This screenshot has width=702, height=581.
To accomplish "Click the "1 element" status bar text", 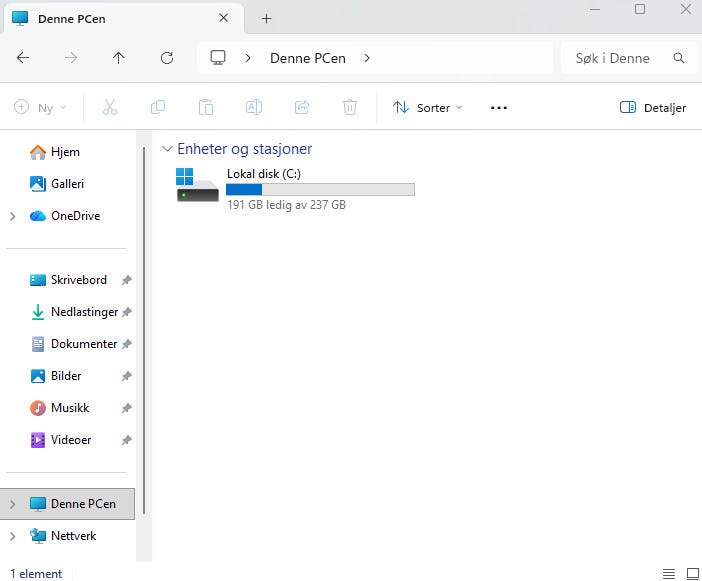I will click(36, 574).
